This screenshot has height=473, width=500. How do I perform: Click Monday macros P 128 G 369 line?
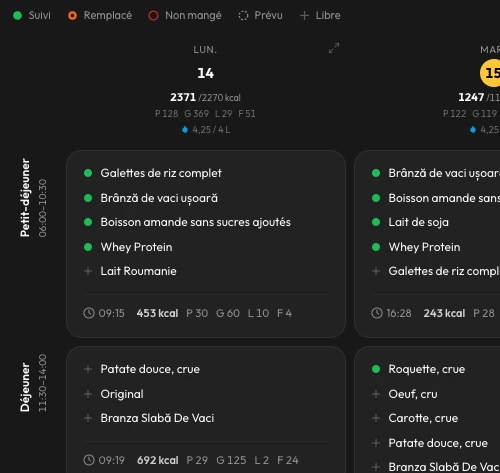[x=205, y=114]
